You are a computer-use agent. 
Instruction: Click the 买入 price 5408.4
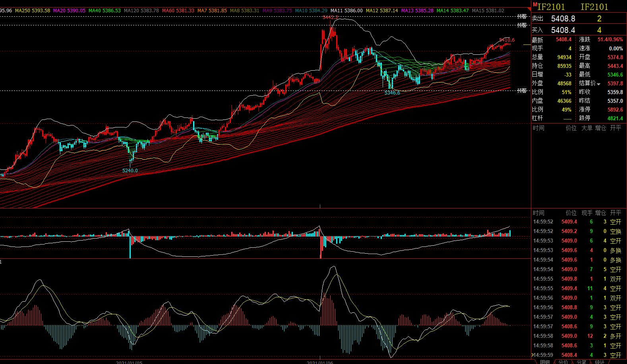pos(563,30)
